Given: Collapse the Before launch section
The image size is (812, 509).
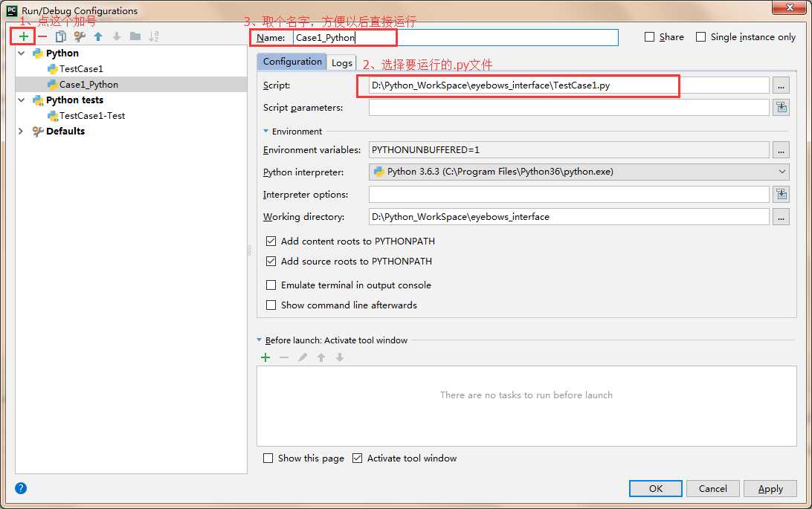Looking at the screenshot, I should (260, 340).
